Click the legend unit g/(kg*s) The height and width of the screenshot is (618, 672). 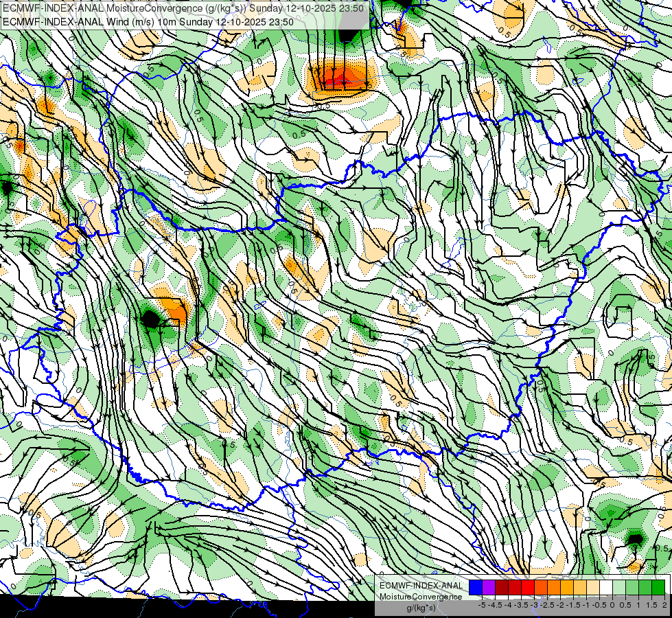(x=421, y=608)
